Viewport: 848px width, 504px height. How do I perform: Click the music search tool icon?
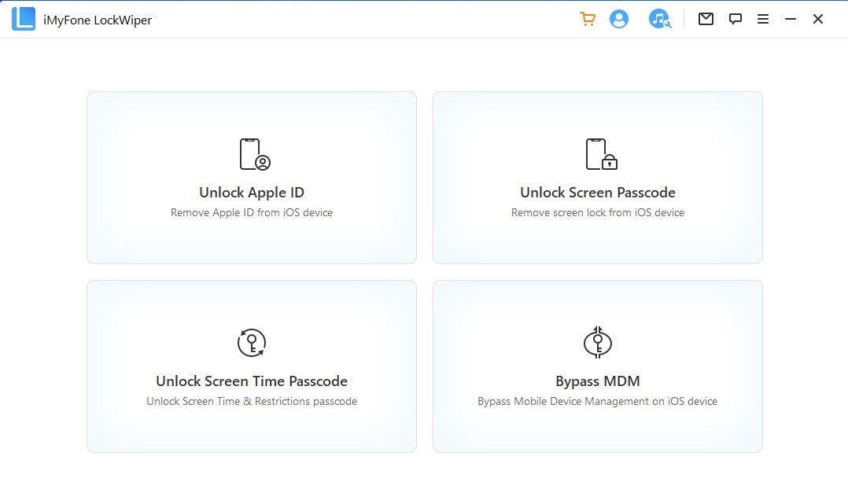(x=660, y=19)
